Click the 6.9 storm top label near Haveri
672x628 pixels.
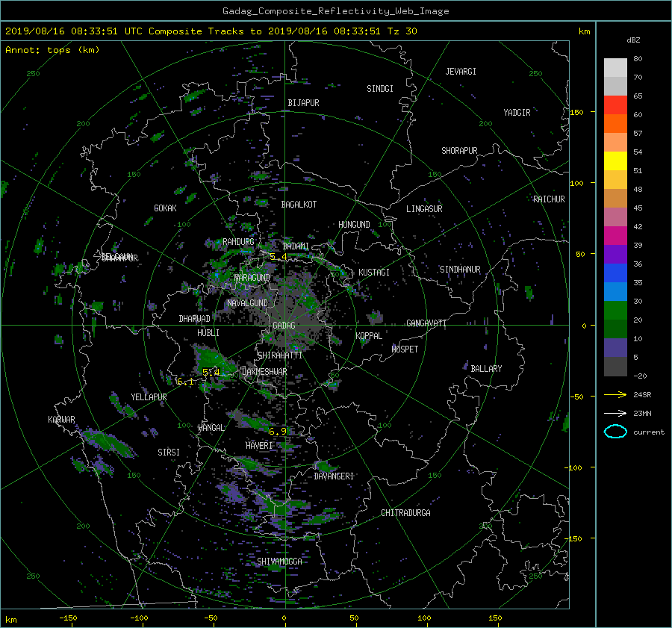[x=278, y=432]
